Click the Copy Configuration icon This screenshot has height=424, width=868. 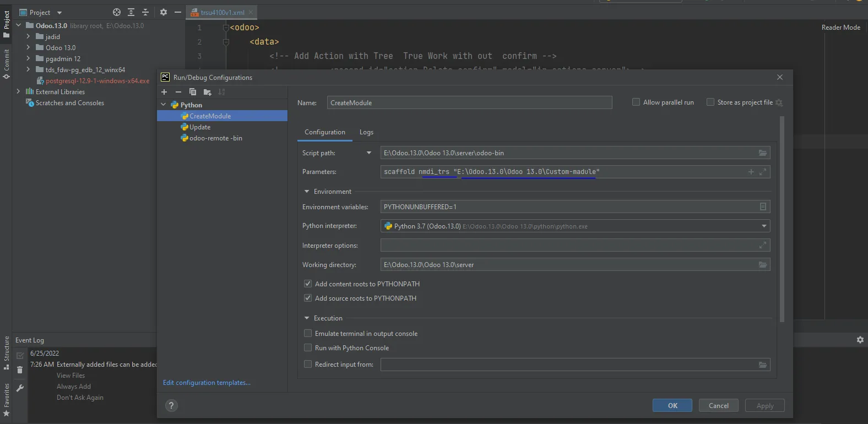tap(193, 92)
